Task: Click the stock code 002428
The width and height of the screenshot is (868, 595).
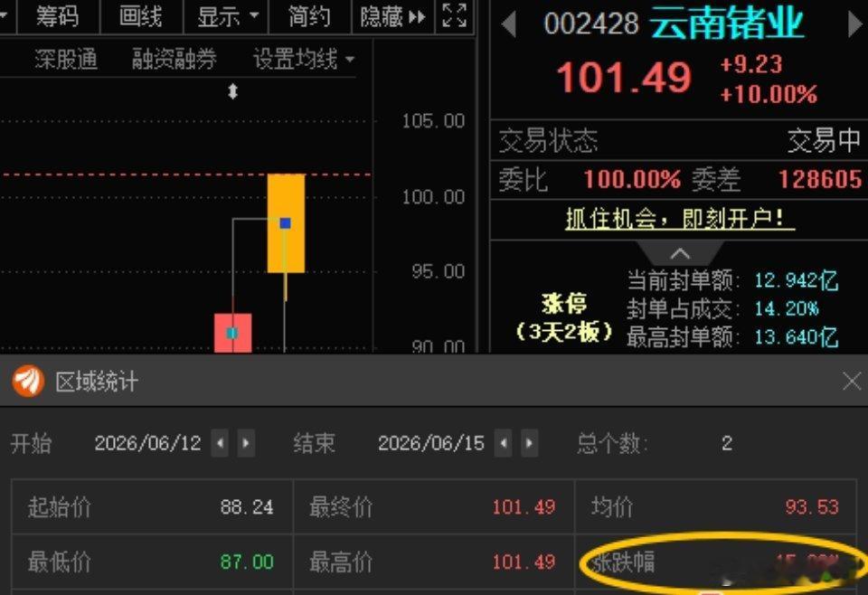Action: tap(591, 24)
